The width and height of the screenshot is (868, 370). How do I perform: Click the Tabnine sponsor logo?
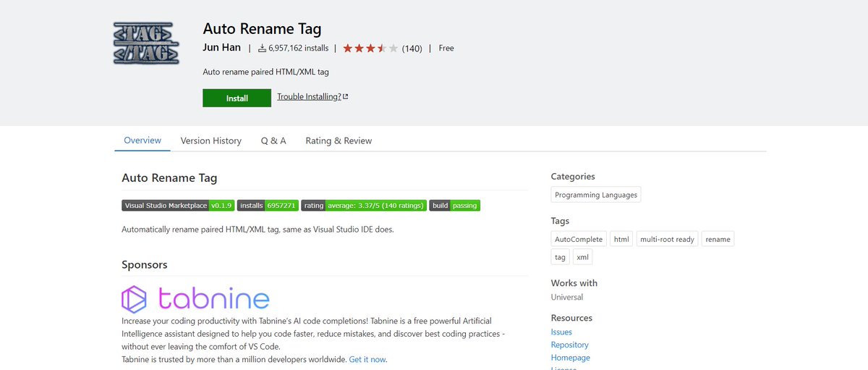pyautogui.click(x=195, y=298)
